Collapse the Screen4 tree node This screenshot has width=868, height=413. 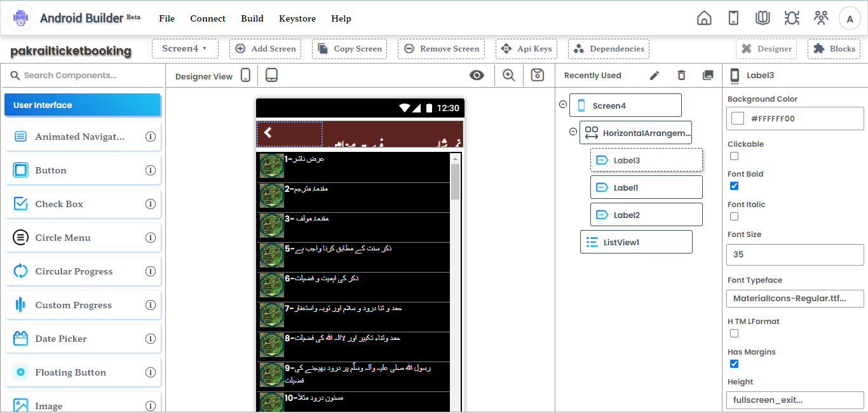[x=562, y=104]
